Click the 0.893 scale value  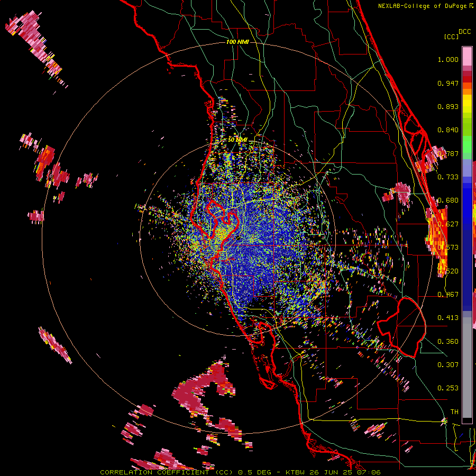point(448,106)
